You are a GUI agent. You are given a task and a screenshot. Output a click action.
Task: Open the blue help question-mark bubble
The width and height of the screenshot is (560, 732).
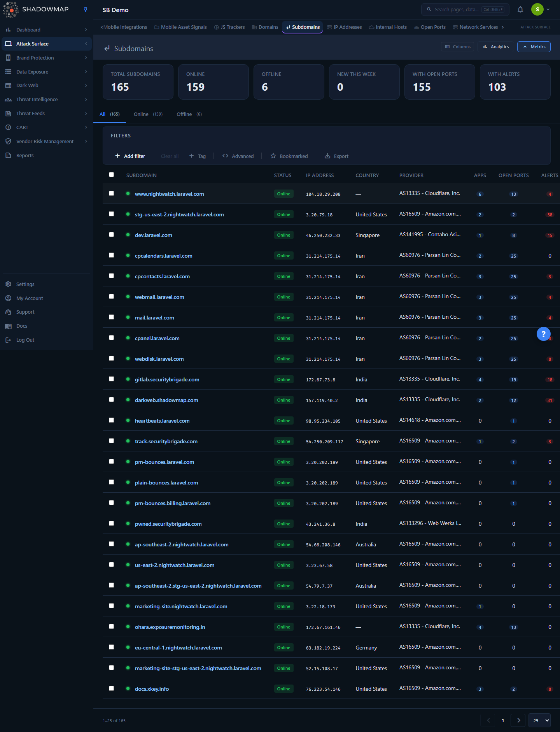pyautogui.click(x=544, y=334)
